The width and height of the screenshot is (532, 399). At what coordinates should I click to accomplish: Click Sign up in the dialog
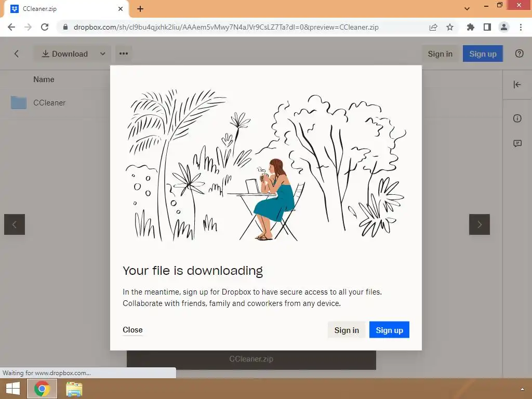[x=389, y=330]
